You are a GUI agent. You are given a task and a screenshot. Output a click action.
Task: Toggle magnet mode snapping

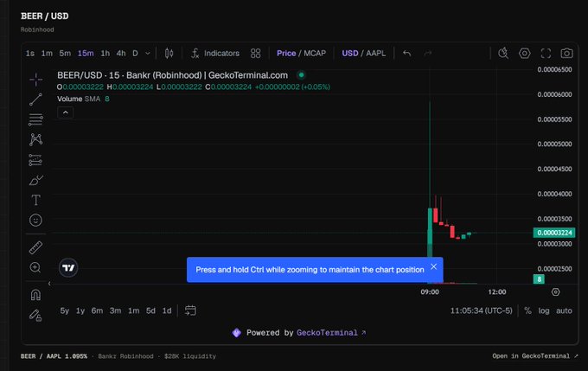click(x=36, y=295)
